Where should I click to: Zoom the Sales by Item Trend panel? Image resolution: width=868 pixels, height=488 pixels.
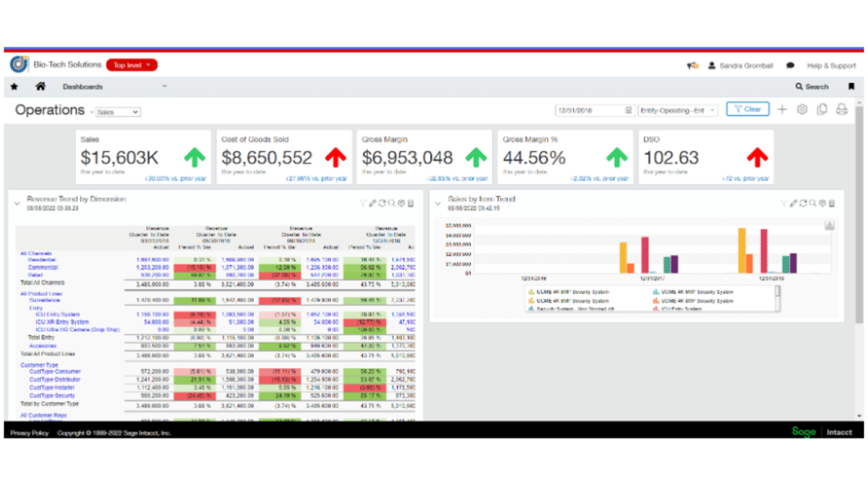pos(813,204)
